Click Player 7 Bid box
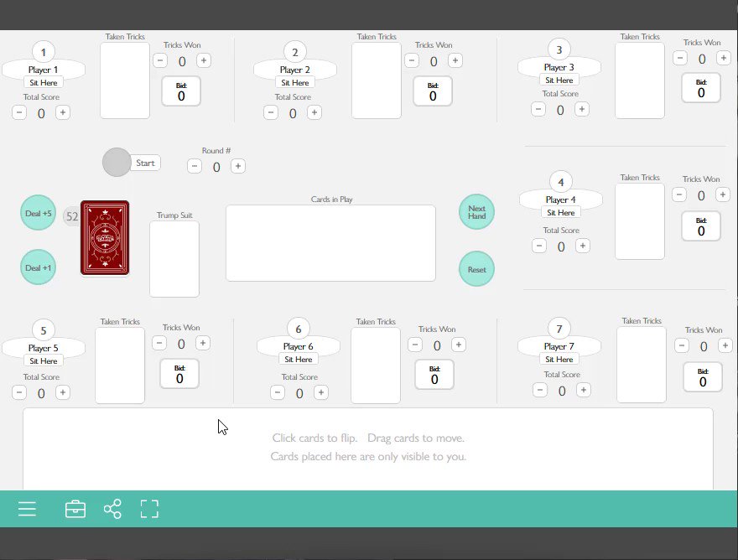Screen dimensions: 738x560 703,377
